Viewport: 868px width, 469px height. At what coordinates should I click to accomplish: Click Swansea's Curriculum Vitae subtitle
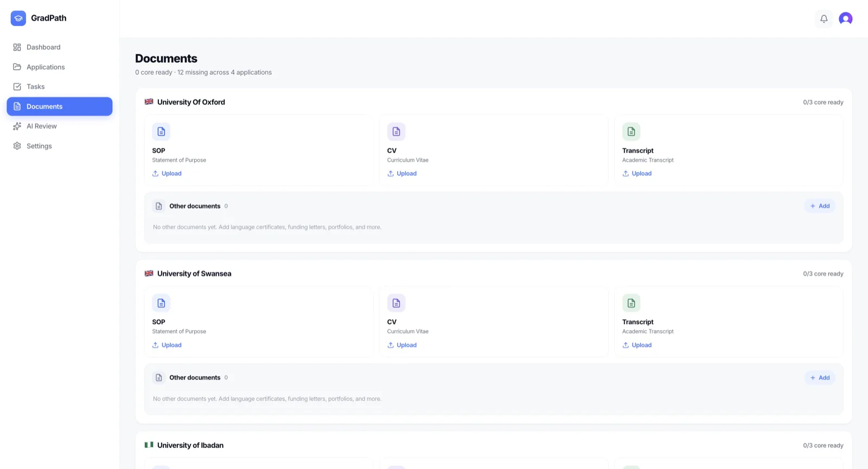[x=407, y=332]
